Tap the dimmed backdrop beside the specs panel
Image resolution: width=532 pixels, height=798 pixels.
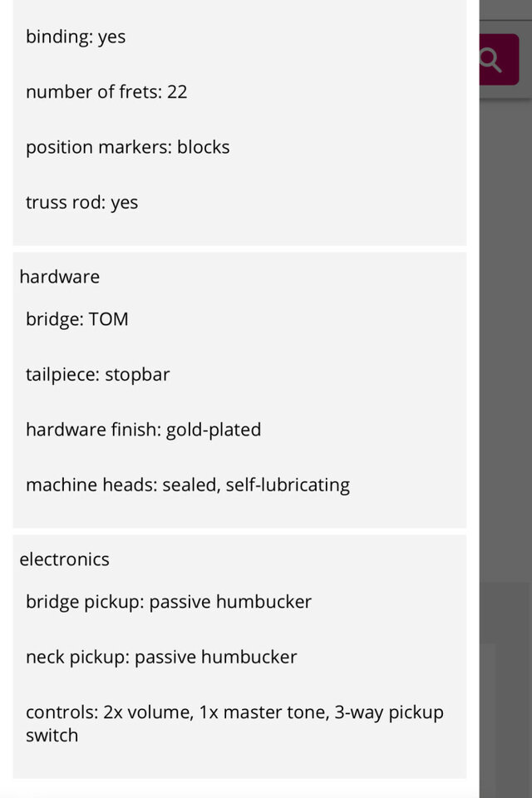click(505, 374)
